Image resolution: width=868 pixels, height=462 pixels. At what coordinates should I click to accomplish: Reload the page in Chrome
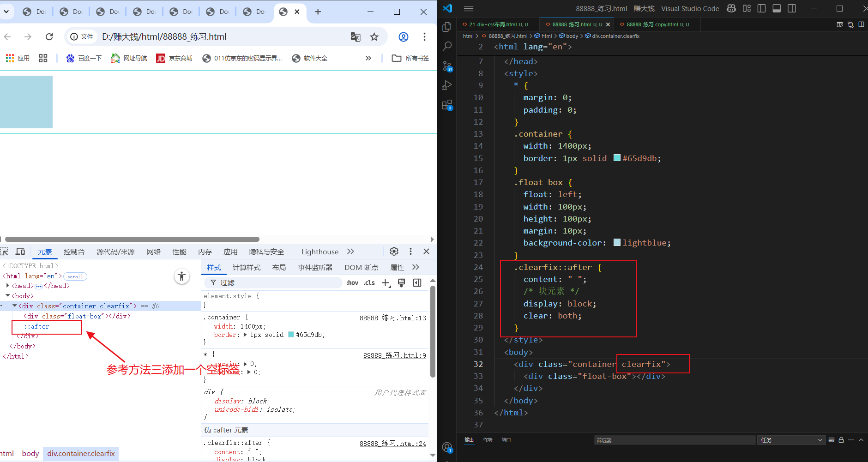49,37
